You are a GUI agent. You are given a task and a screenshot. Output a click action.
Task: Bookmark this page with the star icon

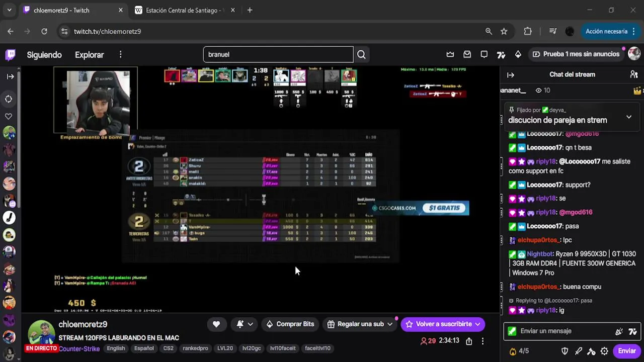click(x=504, y=31)
